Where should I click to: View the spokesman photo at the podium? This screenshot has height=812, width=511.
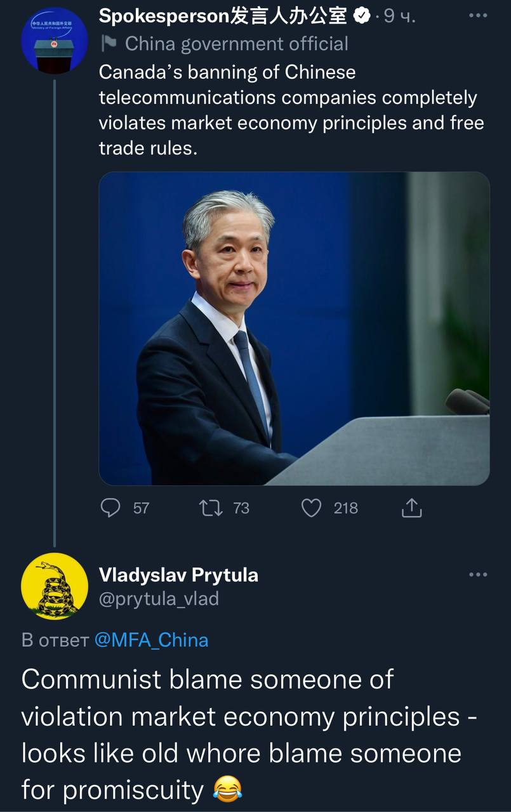[294, 329]
